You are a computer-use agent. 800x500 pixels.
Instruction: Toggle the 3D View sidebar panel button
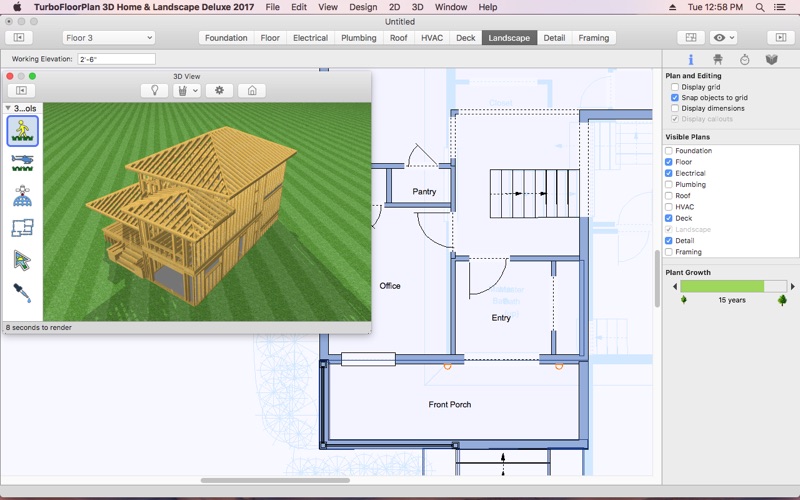click(x=21, y=90)
